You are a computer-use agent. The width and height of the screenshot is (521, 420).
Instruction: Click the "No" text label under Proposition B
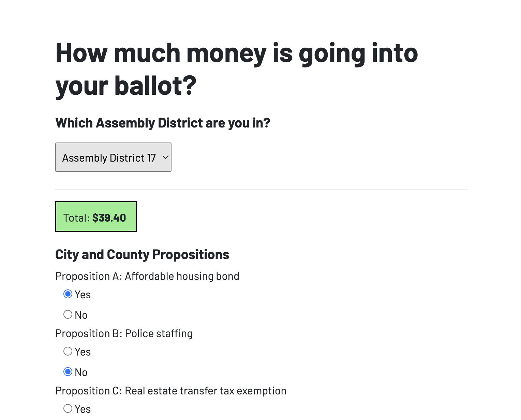pyautogui.click(x=81, y=373)
